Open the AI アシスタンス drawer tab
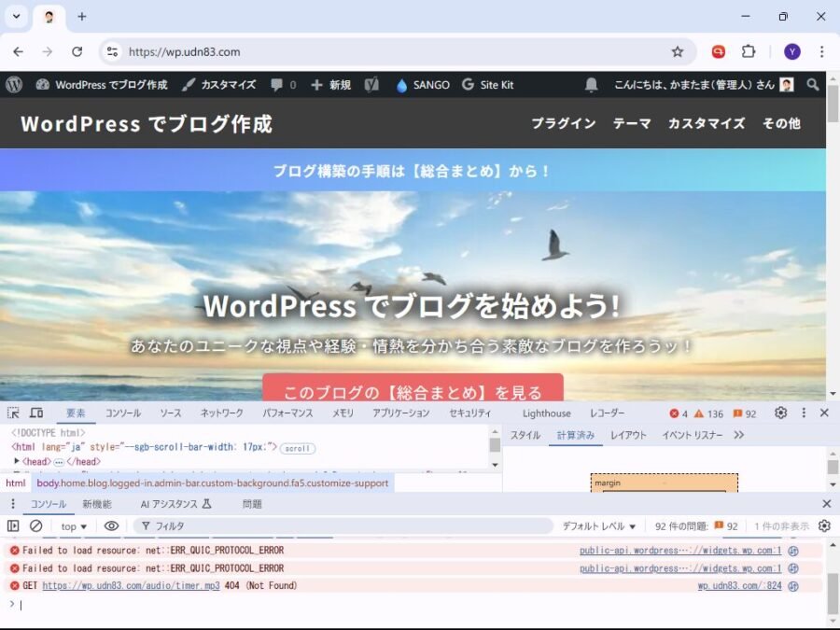Screen dimensions: 840x630 [176, 504]
